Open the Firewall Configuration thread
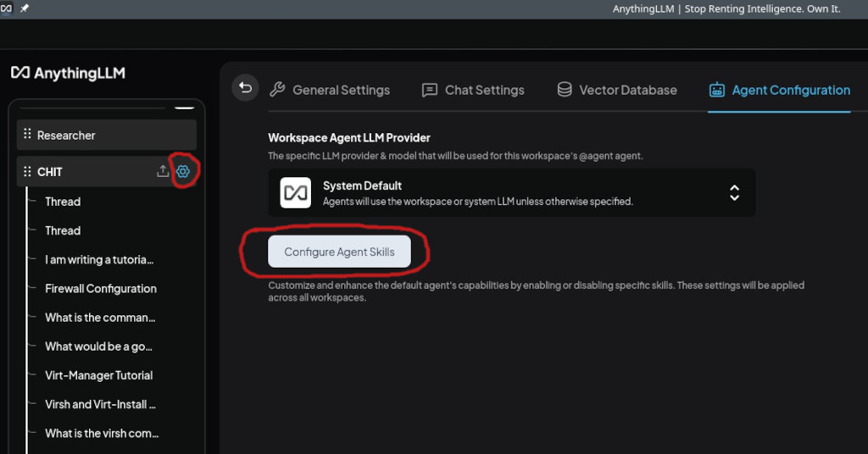 coord(101,289)
